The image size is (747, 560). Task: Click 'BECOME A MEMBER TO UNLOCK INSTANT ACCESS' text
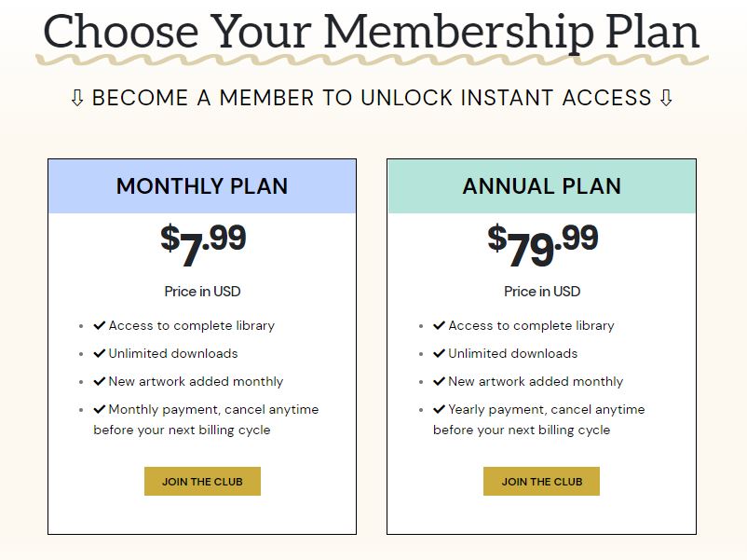click(372, 98)
